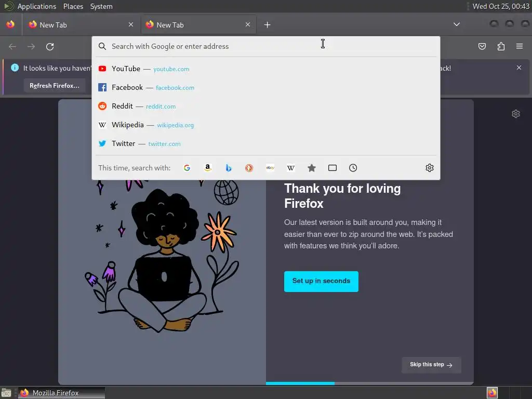
Task: Click the YouTube favicon in suggestions
Action: (x=102, y=69)
